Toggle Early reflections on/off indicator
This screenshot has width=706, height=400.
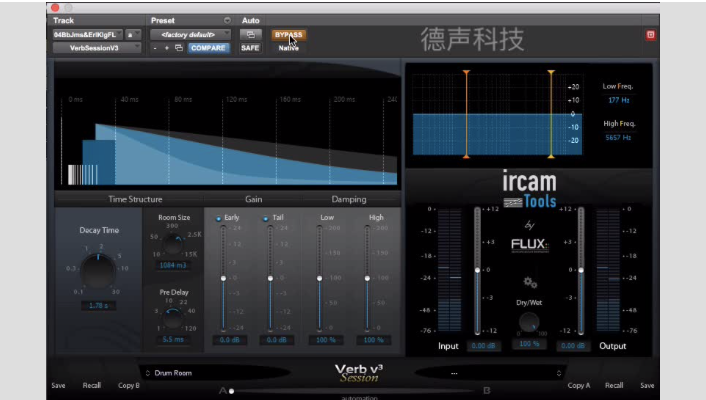coord(218,218)
